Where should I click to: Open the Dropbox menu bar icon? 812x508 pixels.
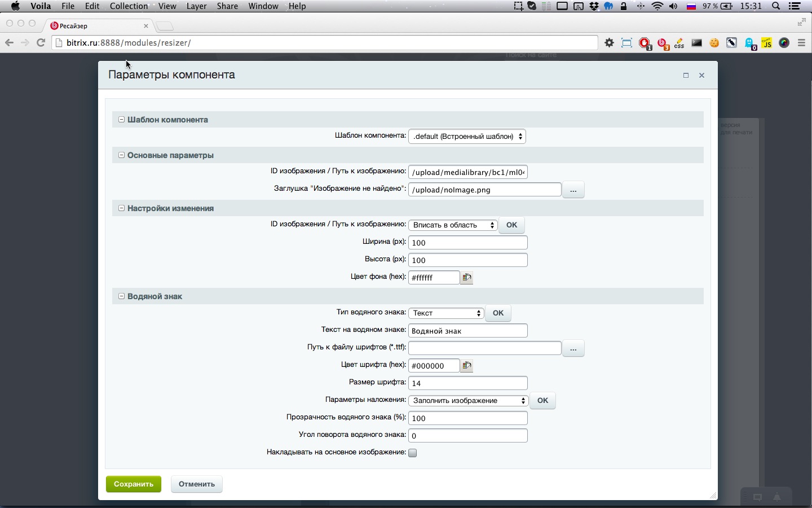click(594, 6)
